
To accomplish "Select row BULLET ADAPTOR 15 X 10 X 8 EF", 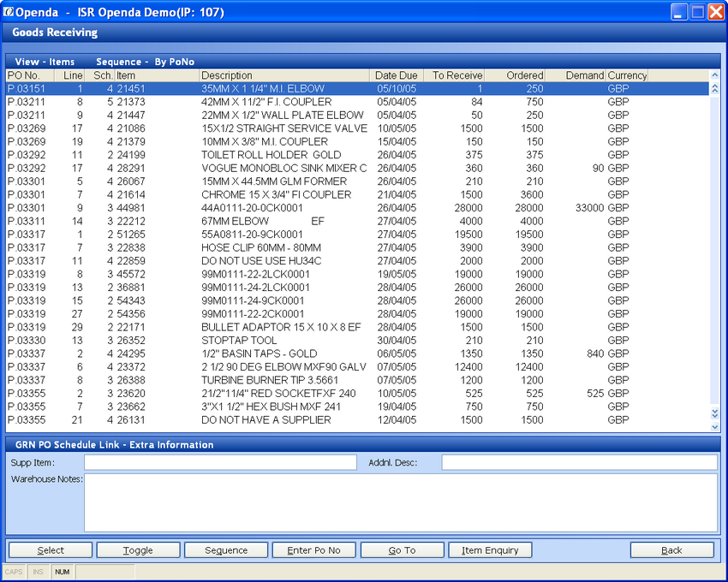I will click(357, 327).
